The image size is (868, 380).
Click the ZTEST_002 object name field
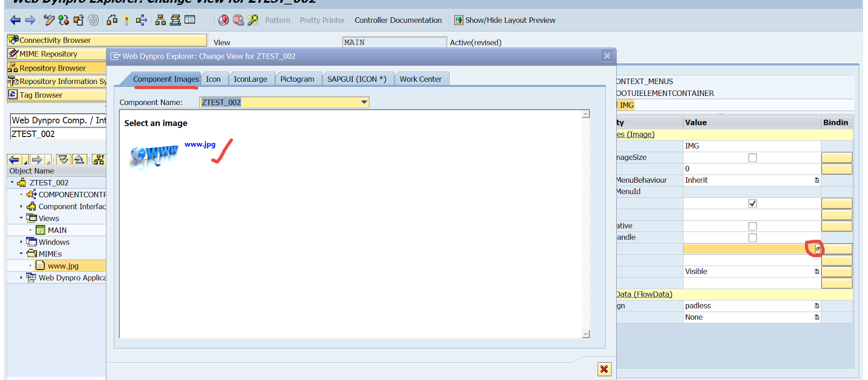(58, 134)
